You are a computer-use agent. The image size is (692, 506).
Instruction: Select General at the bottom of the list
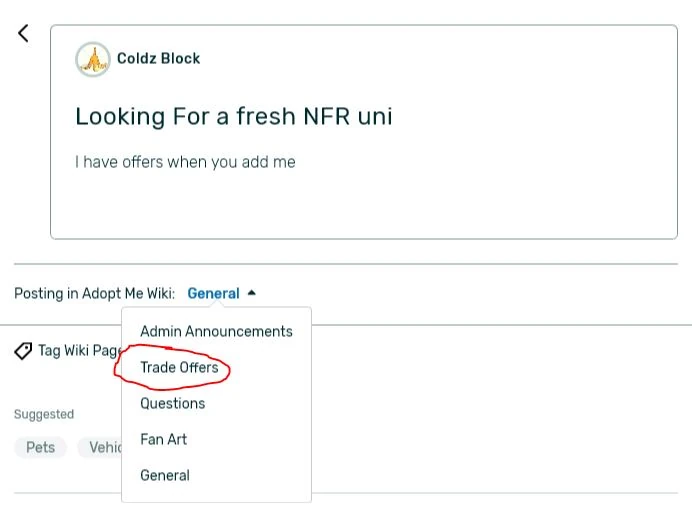[x=164, y=475]
